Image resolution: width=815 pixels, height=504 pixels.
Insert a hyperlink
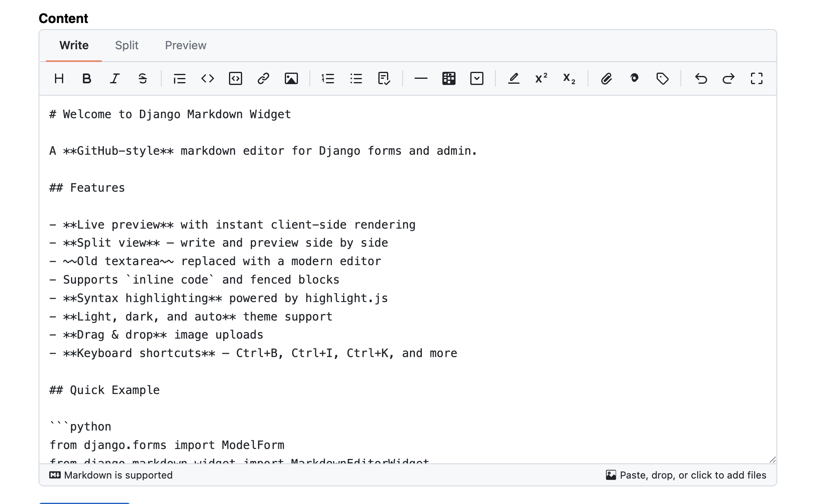pyautogui.click(x=263, y=78)
